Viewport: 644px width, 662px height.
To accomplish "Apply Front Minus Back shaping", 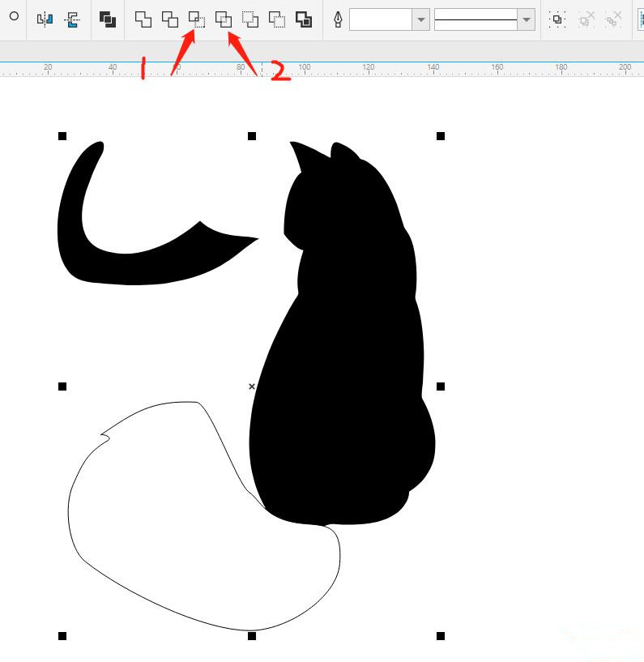I will 250,19.
